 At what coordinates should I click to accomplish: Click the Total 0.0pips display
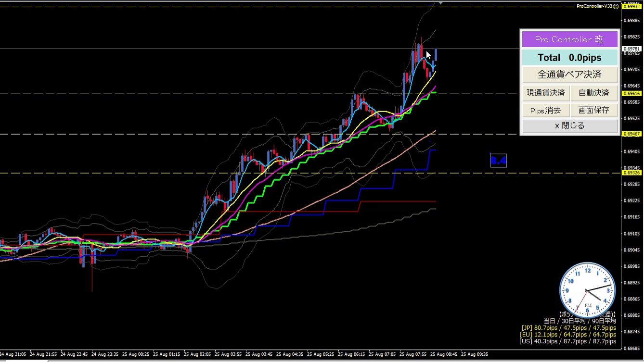[570, 58]
